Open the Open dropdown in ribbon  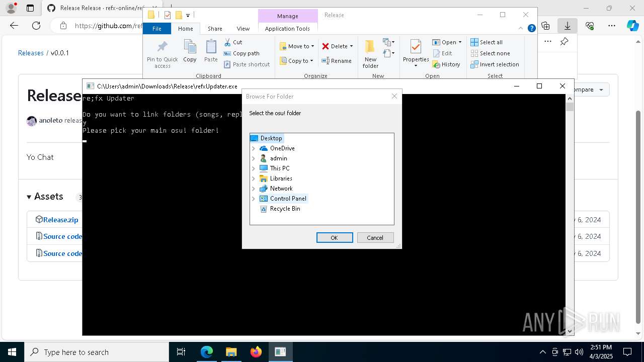pos(447,42)
